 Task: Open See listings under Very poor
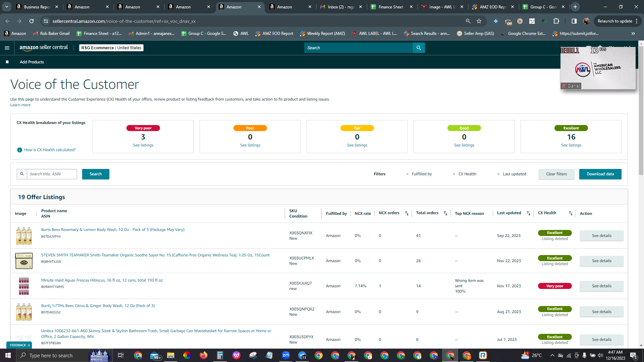143,145
